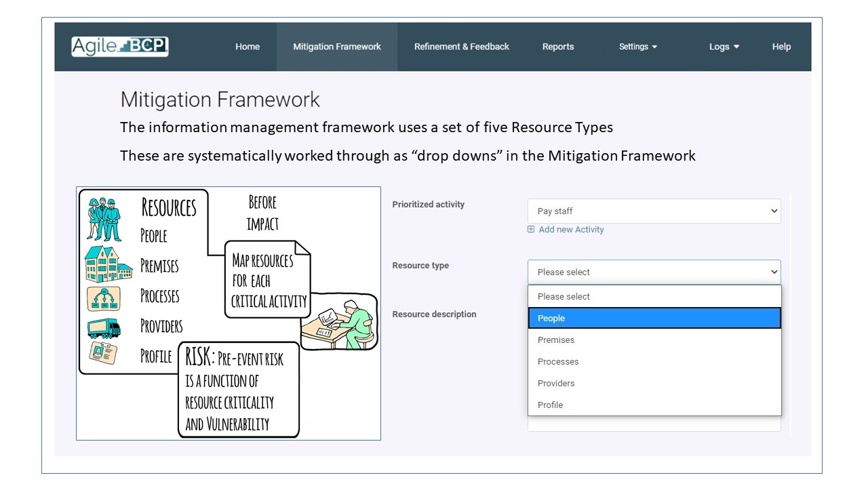The height and width of the screenshot is (488, 868).
Task: Open the Prioritized activity dropdown
Action: pos(654,211)
